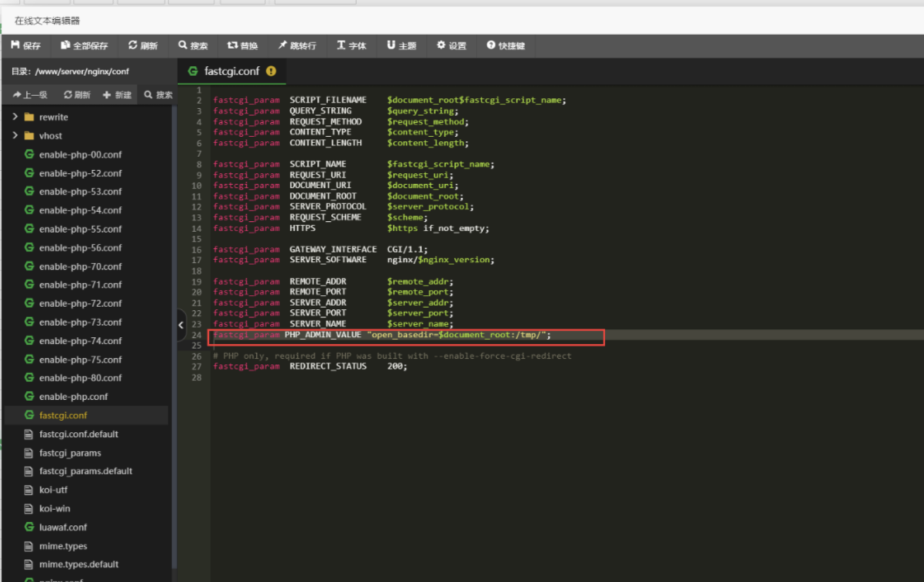Viewport: 924px width, 582px height.
Task: Open mime.types file
Action: (x=63, y=546)
